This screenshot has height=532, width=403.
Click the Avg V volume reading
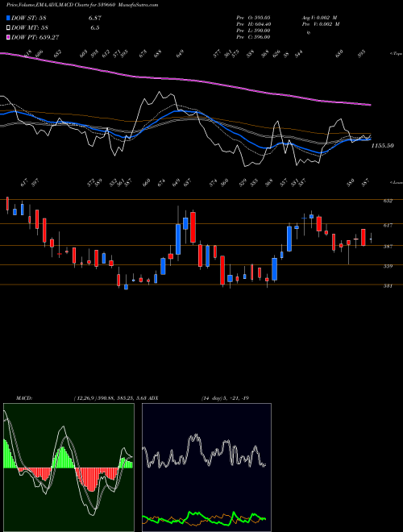pyautogui.click(x=319, y=17)
